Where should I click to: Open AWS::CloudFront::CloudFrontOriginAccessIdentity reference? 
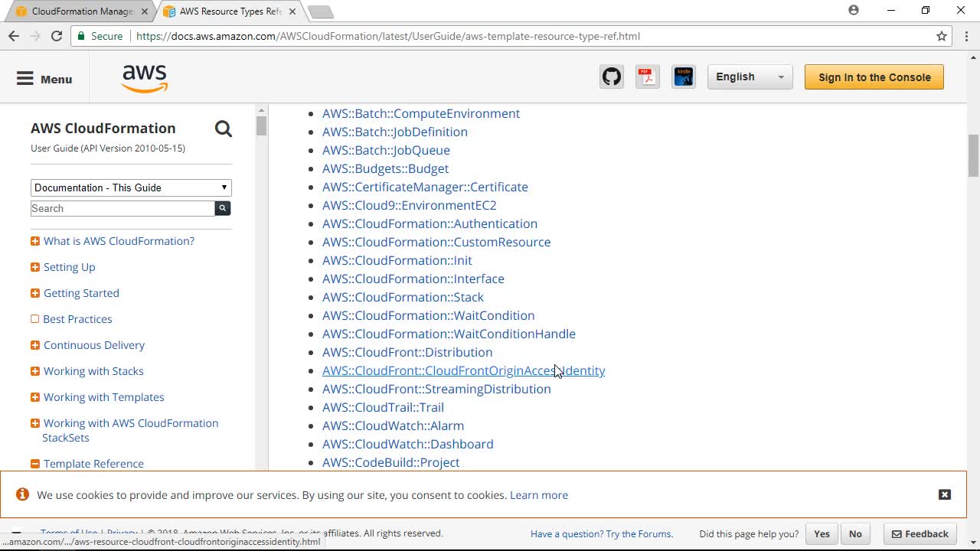[x=463, y=370]
